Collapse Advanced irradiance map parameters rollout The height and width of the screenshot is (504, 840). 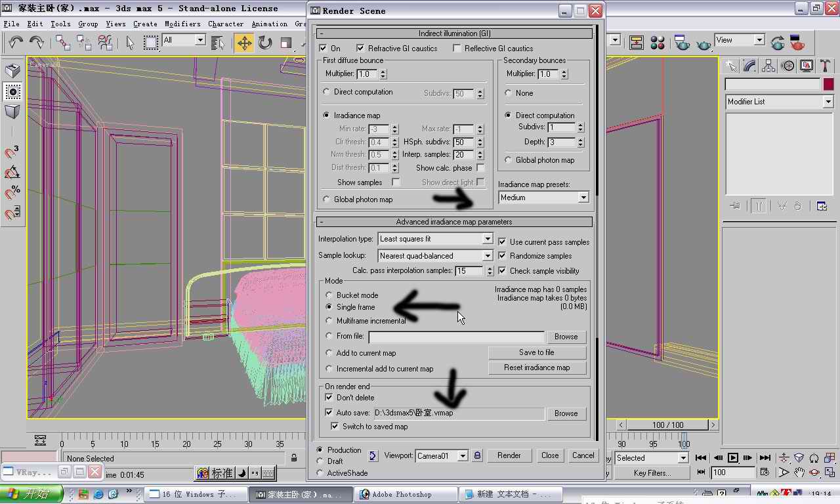tap(454, 222)
